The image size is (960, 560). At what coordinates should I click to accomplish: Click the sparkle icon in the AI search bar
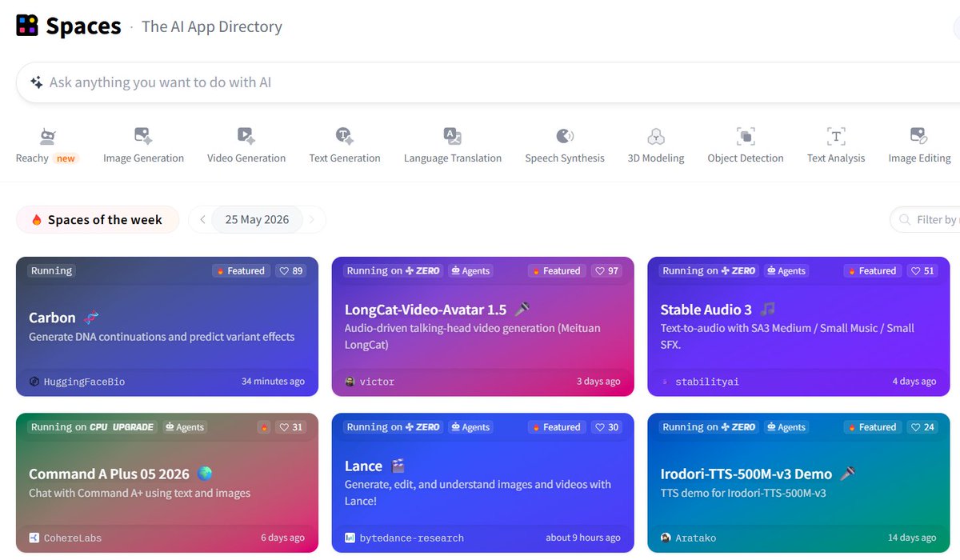click(x=37, y=82)
